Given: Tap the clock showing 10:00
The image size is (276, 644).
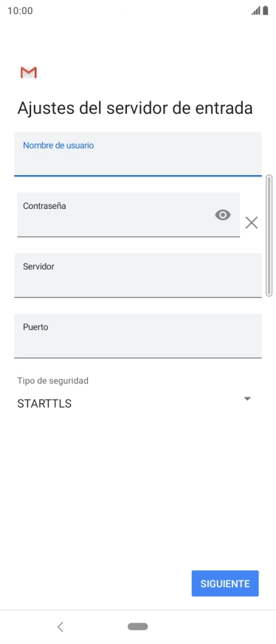Looking at the screenshot, I should point(20,10).
